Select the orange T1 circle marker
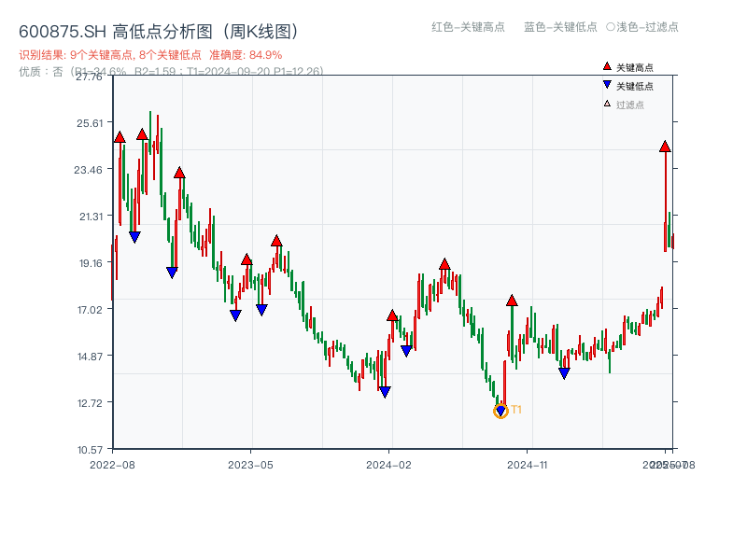The height and width of the screenshot is (560, 747). point(499,410)
